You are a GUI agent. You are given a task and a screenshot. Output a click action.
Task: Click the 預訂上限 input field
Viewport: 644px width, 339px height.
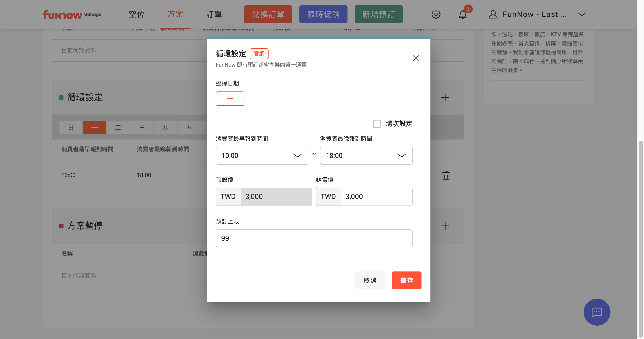314,238
